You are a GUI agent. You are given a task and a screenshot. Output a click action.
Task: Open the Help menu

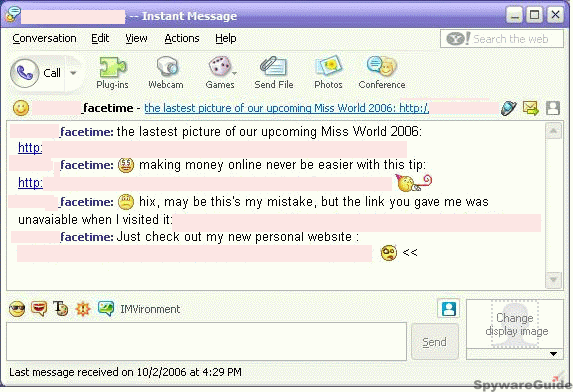click(x=225, y=38)
